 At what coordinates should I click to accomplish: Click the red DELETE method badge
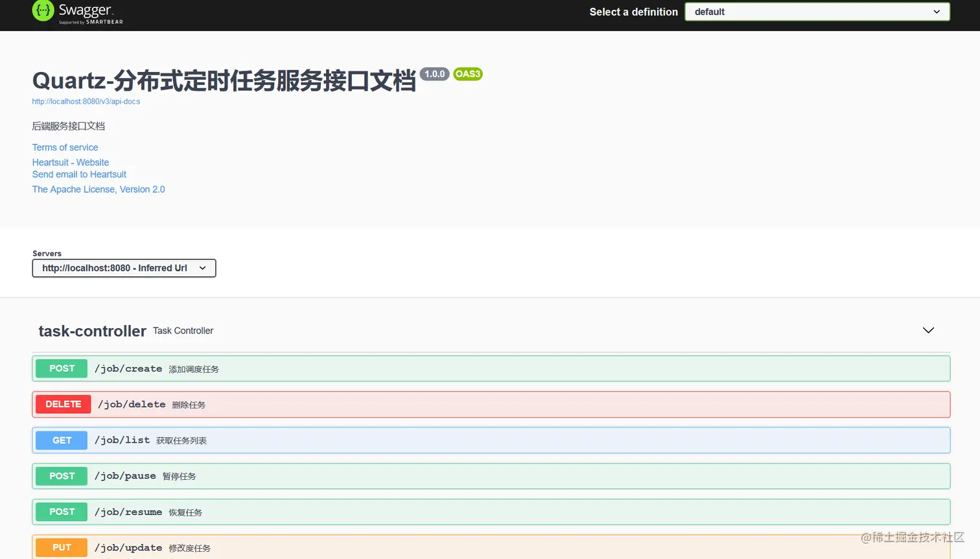pyautogui.click(x=64, y=404)
